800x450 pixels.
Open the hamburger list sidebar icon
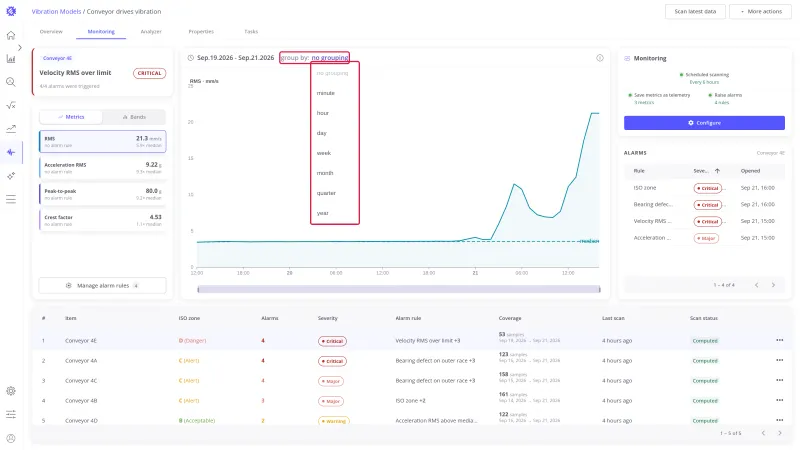11,199
